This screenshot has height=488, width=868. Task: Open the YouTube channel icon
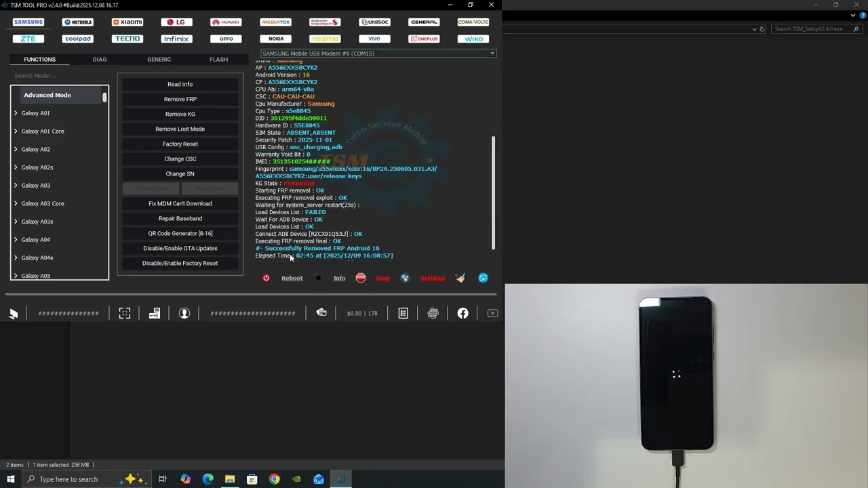tap(492, 313)
